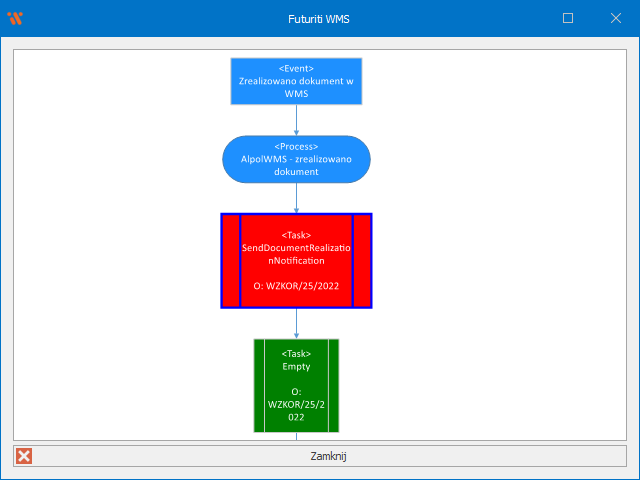Image resolution: width=640 pixels, height=480 pixels.
Task: Select the Event node Zrealizowano dokument w WMS
Action: (x=296, y=81)
